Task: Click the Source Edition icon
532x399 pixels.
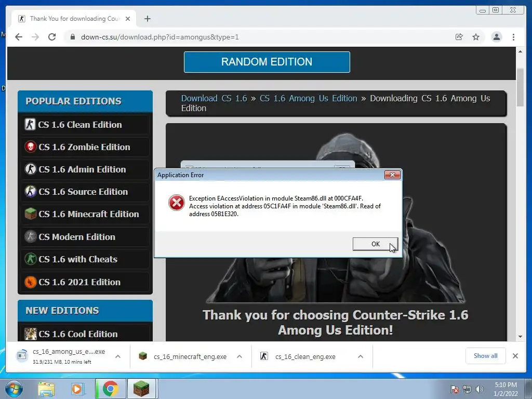Action: 30,191
